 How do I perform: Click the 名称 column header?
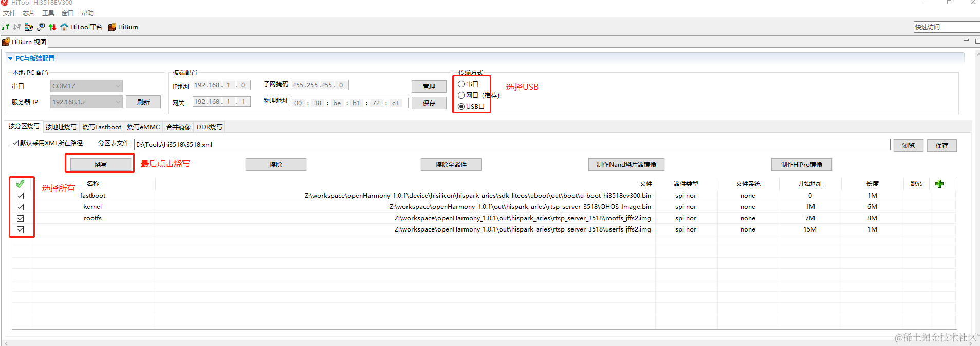pyautogui.click(x=93, y=184)
